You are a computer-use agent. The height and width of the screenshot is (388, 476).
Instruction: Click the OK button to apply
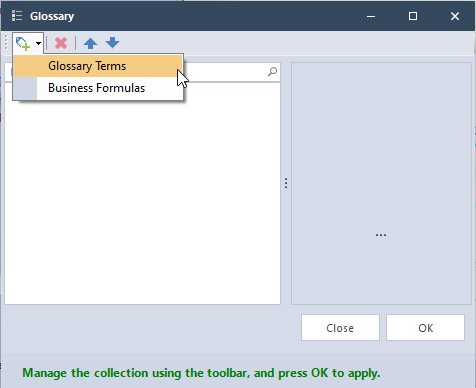pos(425,328)
